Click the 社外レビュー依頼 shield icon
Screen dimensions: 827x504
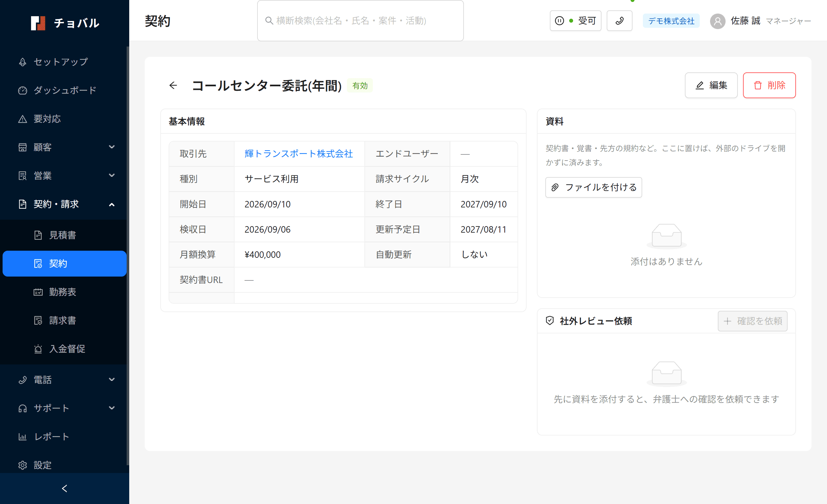click(550, 321)
